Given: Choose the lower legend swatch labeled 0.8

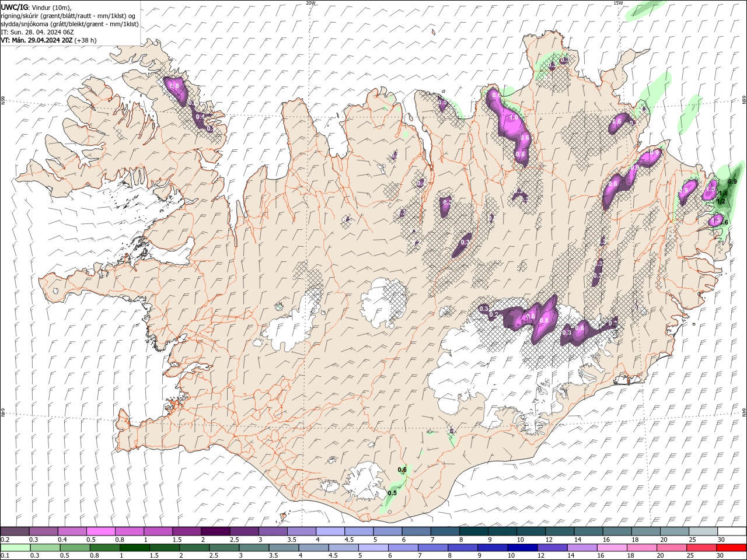Looking at the screenshot, I should pyautogui.click(x=105, y=548).
